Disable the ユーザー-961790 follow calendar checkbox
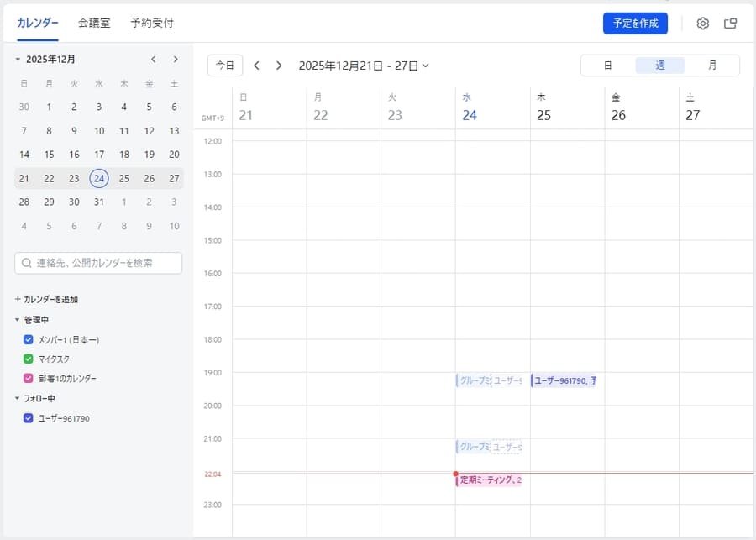Viewport: 756px width, 540px height. pyautogui.click(x=28, y=418)
